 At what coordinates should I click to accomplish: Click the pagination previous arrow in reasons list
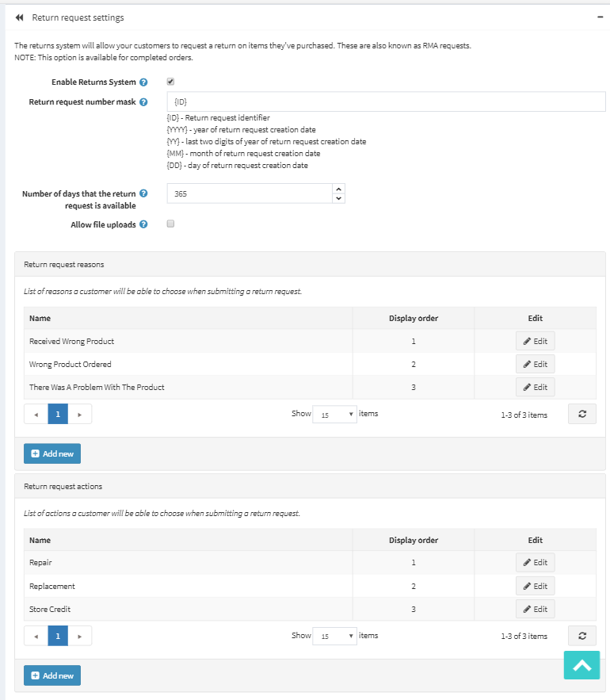coord(35,413)
